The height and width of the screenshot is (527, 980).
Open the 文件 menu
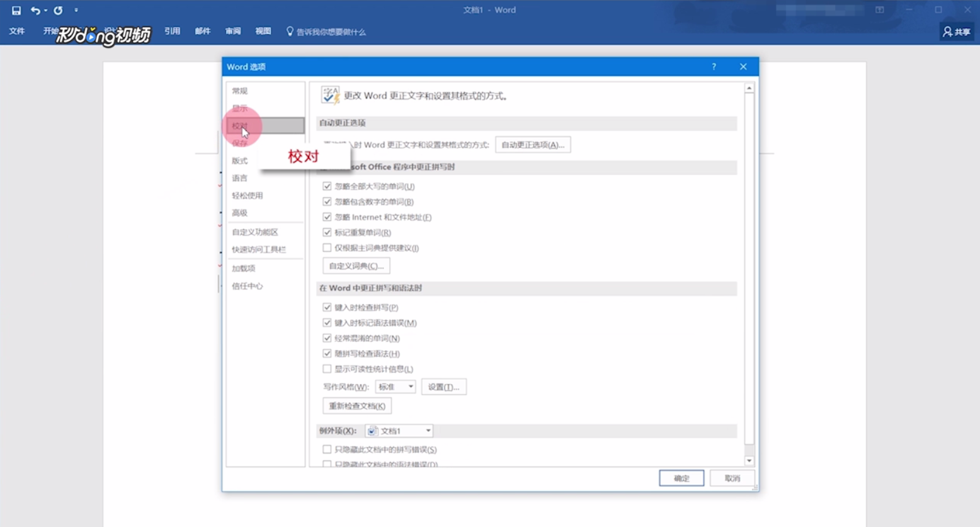pos(17,31)
